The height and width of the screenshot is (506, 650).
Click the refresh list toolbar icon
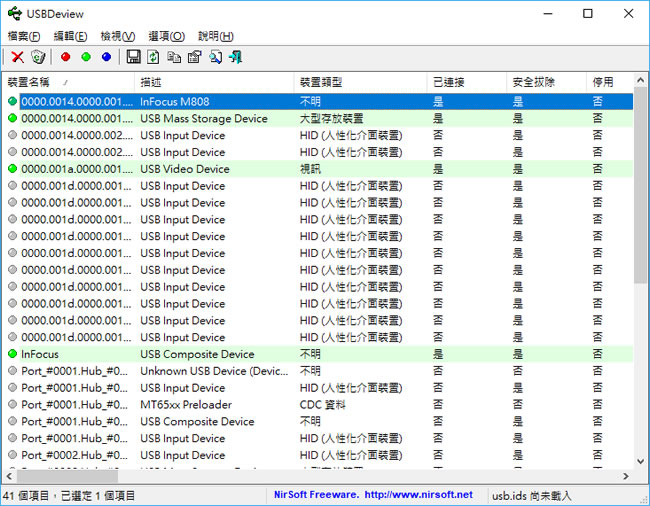(154, 57)
